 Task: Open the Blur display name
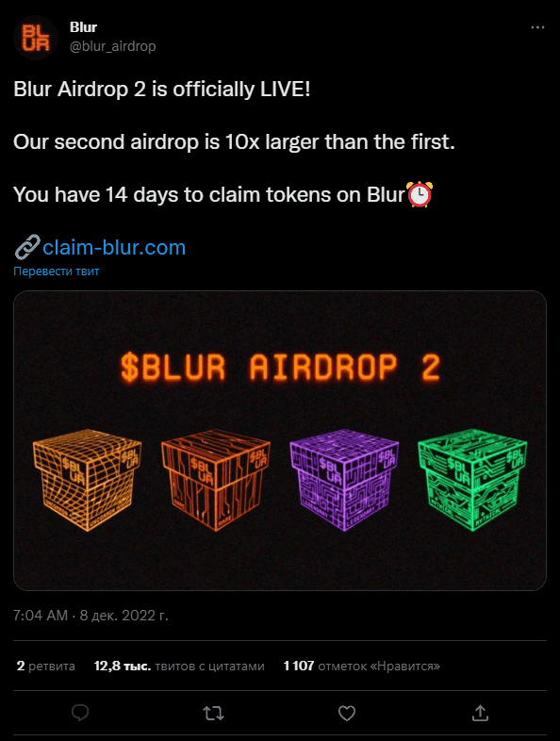tap(83, 27)
